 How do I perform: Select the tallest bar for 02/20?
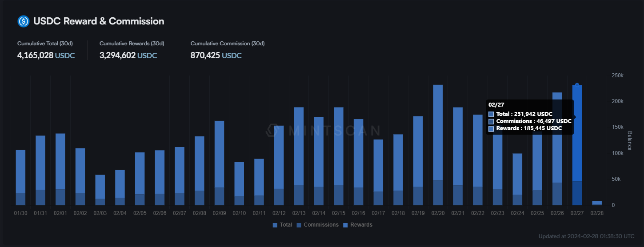438,142
